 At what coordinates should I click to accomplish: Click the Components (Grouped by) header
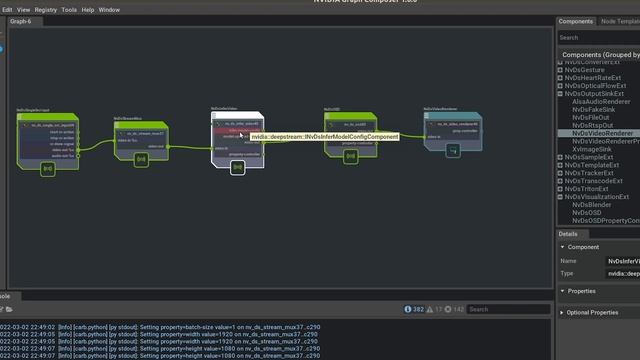[600, 55]
